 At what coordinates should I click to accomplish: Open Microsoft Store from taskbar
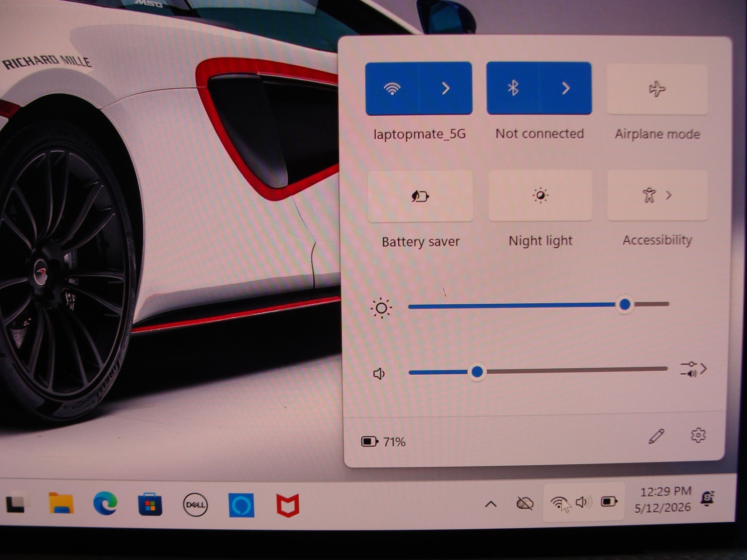point(150,504)
